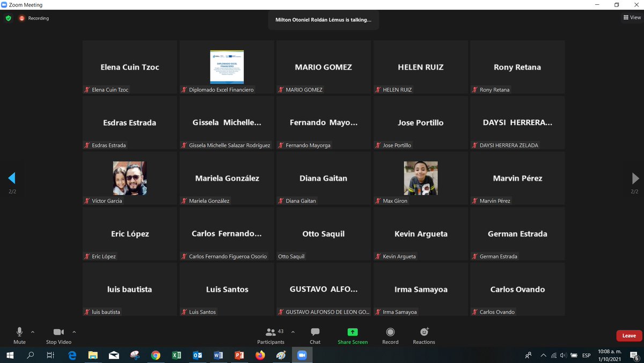Image resolution: width=644 pixels, height=363 pixels.
Task: Click muted mic icon beside Marvin Pérez label
Action: 475,201
